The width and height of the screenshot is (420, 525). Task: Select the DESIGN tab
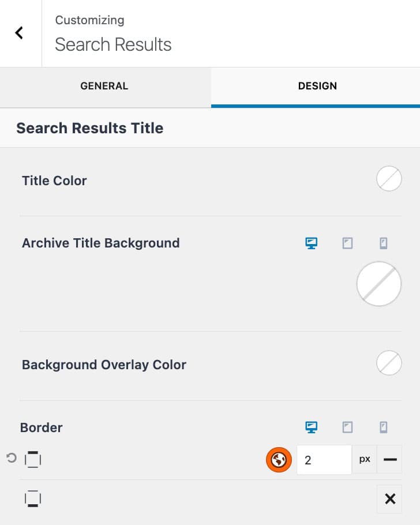[x=317, y=86]
